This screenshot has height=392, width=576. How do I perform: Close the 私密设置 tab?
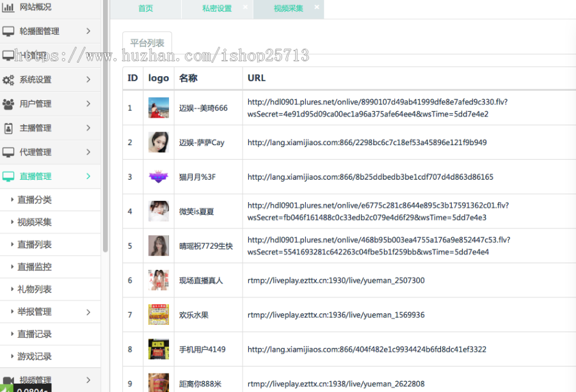pyautogui.click(x=245, y=8)
